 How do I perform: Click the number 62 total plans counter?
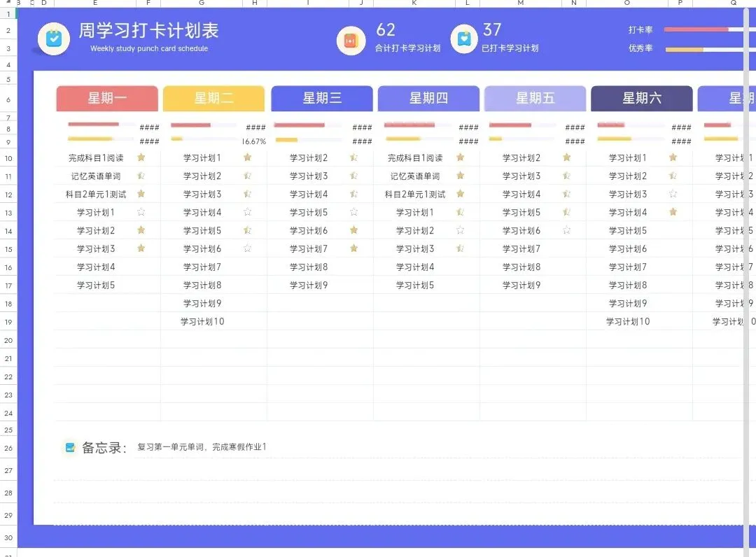(x=386, y=30)
